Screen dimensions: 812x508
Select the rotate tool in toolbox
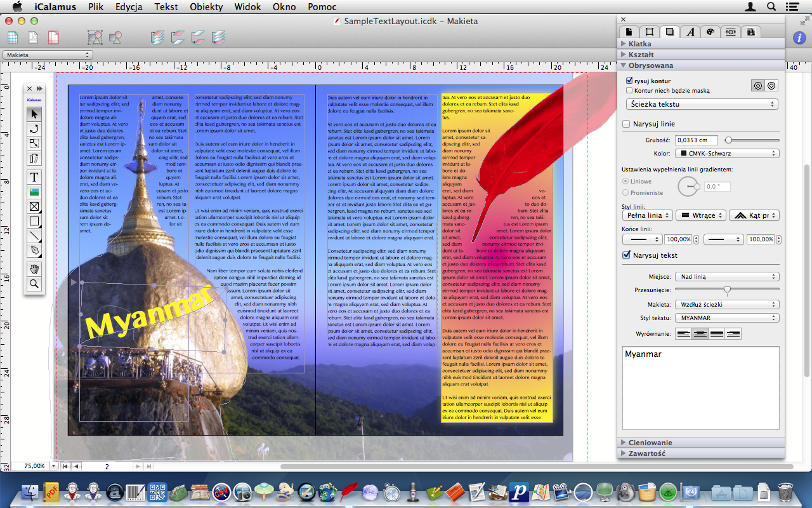pyautogui.click(x=34, y=129)
